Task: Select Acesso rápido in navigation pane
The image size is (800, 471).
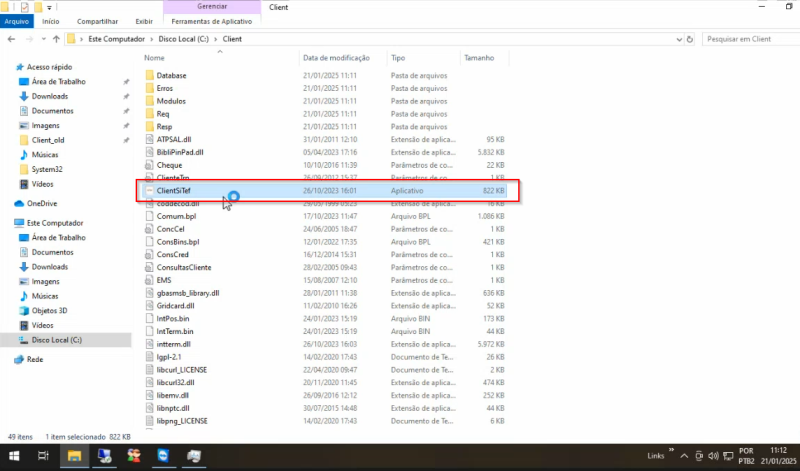Action: point(49,67)
